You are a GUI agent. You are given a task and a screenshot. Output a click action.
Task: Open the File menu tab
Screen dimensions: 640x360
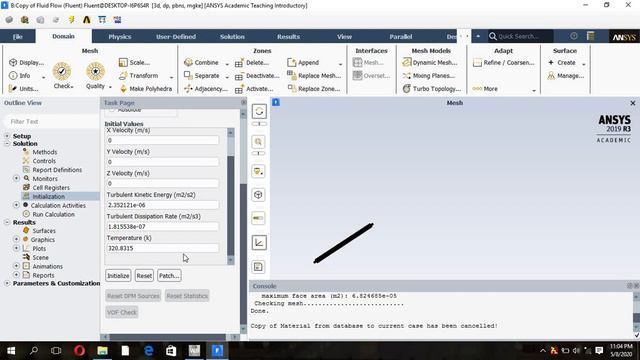click(x=18, y=36)
